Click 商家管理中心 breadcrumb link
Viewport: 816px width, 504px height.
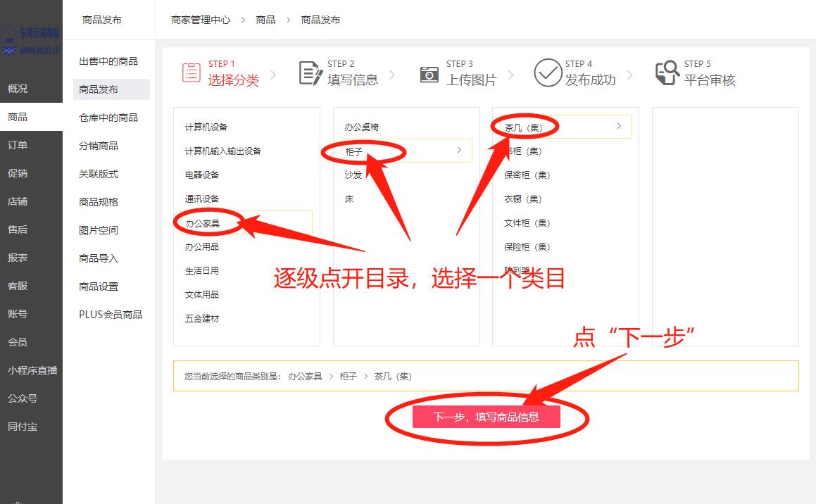click(201, 20)
